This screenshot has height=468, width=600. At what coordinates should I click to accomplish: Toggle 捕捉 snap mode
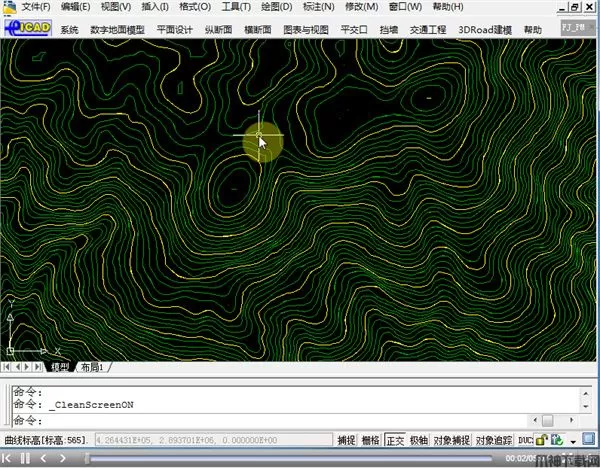(x=346, y=440)
